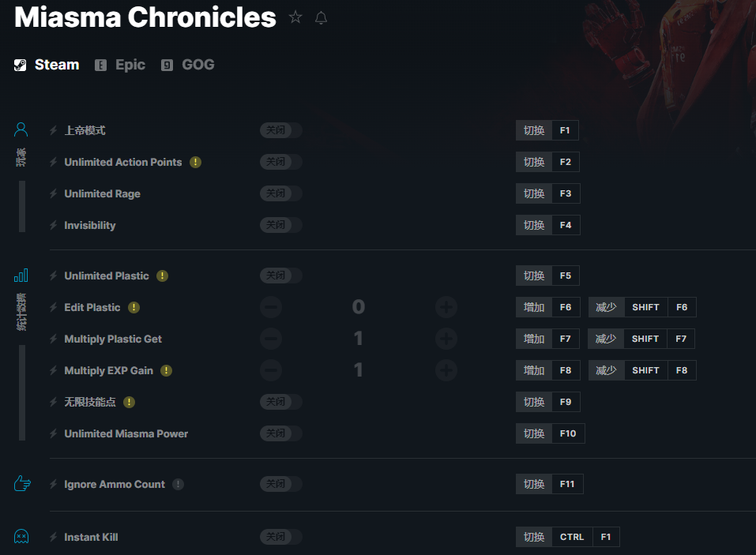Viewport: 756px width, 555px height.
Task: Toggle the Unlimited Rage switch
Action: pyautogui.click(x=281, y=193)
